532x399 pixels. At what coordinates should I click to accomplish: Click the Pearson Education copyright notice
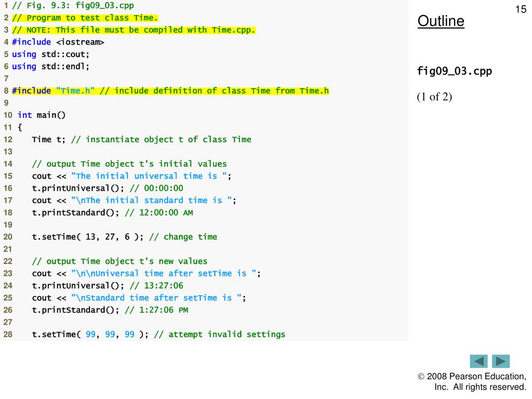click(x=472, y=382)
